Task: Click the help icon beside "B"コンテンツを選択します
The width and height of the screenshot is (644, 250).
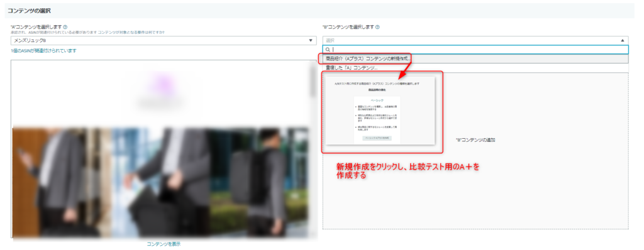Action: [377, 27]
